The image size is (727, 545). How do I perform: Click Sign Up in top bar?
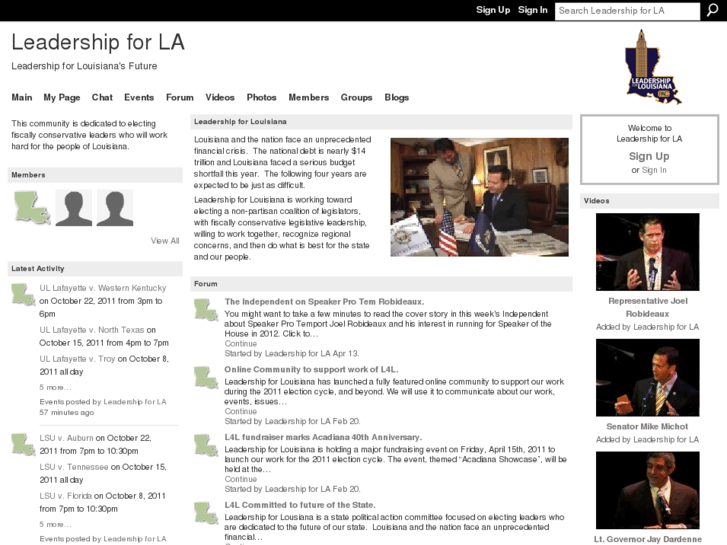click(493, 10)
